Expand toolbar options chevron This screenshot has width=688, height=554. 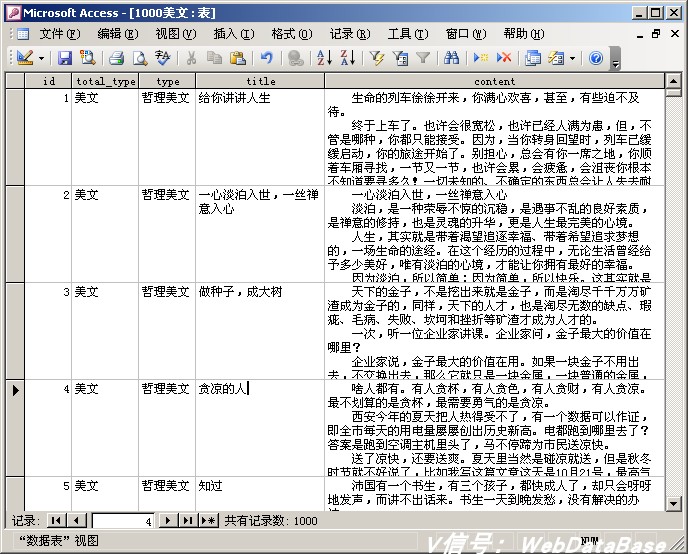tap(615, 58)
